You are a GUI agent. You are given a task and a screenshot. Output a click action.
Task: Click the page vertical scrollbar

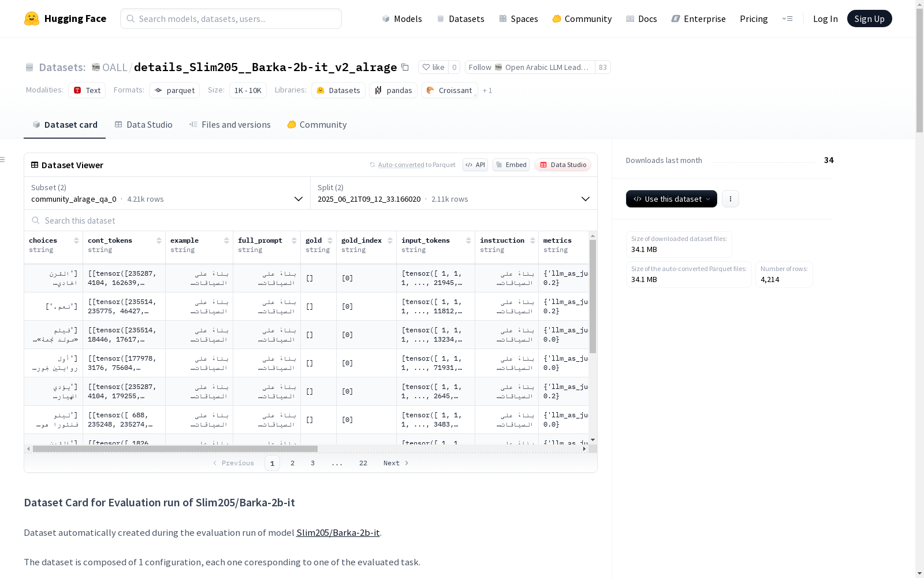coord(919,69)
